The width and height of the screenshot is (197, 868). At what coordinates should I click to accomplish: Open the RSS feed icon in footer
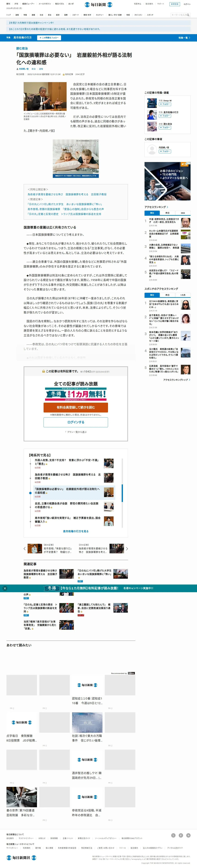pos(188,835)
